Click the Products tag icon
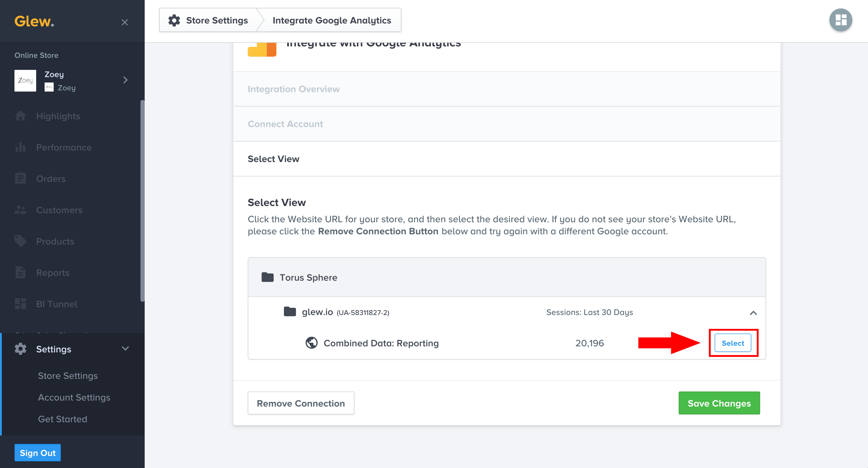The image size is (868, 468). (x=20, y=241)
